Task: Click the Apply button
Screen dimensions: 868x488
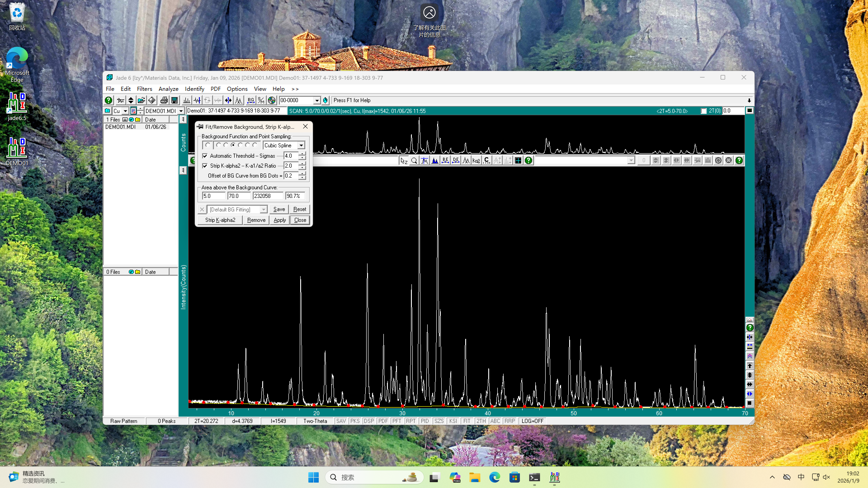Action: click(279, 220)
